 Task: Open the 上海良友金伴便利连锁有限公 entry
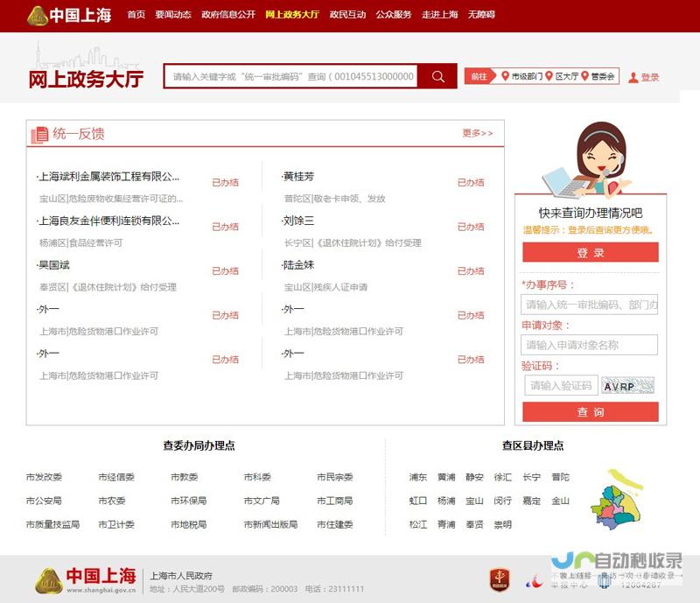(108, 221)
